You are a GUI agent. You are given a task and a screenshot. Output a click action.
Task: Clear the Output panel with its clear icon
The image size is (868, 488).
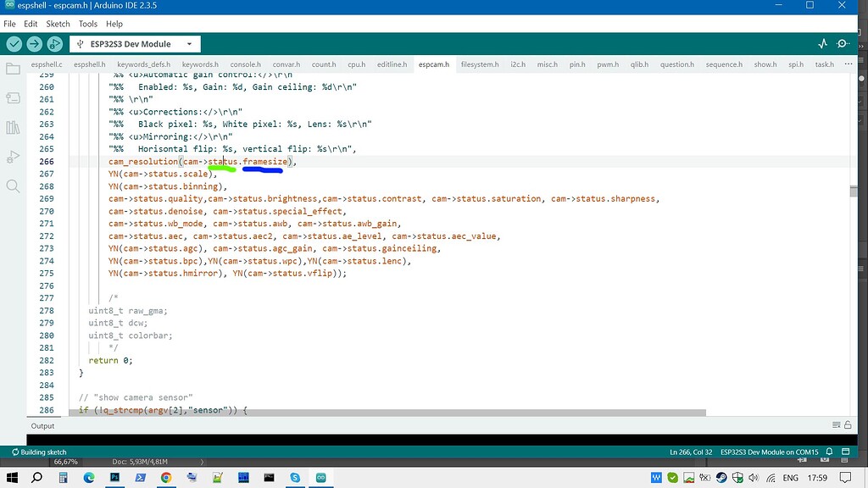(837, 425)
